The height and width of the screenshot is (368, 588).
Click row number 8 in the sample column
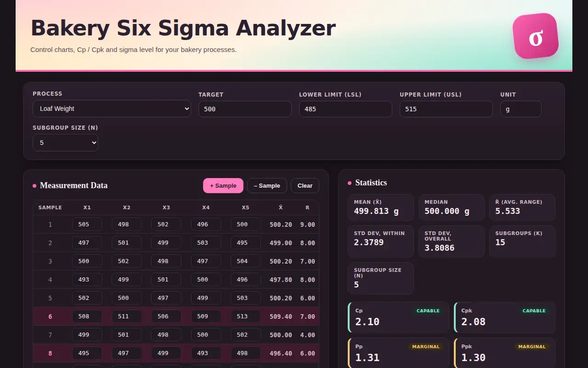point(50,353)
